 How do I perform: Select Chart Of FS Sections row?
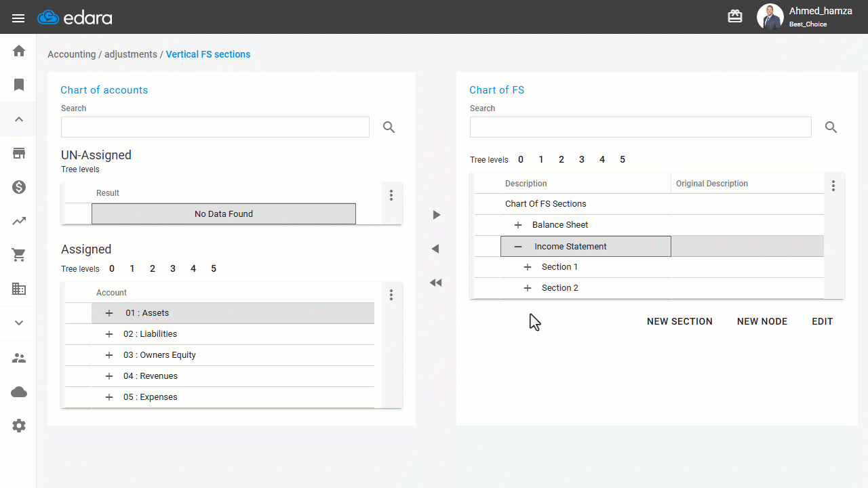pos(648,204)
